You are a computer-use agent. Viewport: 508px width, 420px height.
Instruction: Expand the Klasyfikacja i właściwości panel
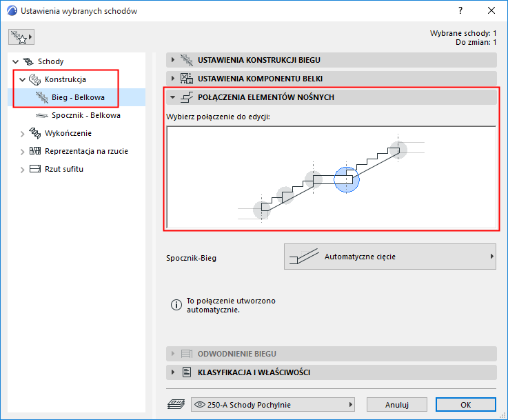pyautogui.click(x=331, y=372)
